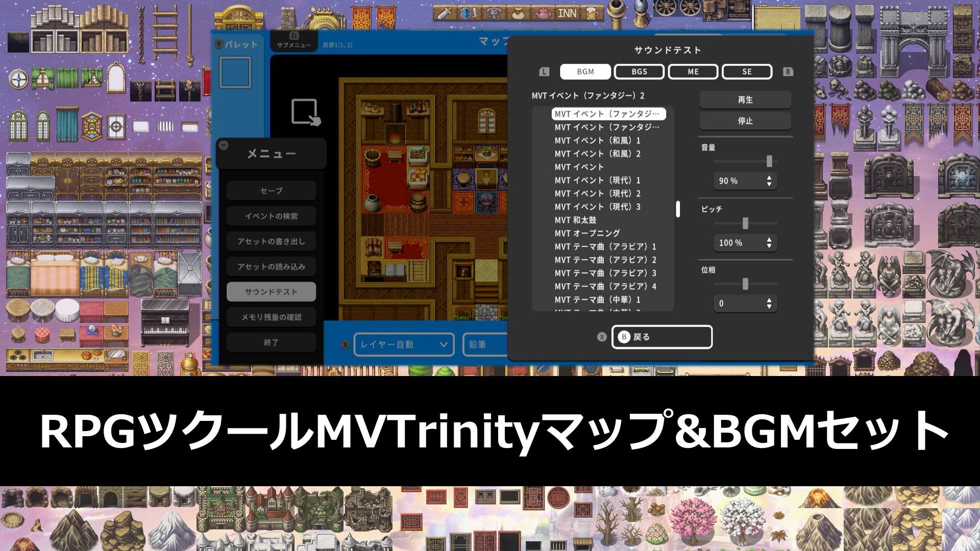Screen dimensions: 980x551
Task: Switch to the BGS tab in sound test
Action: tap(639, 71)
